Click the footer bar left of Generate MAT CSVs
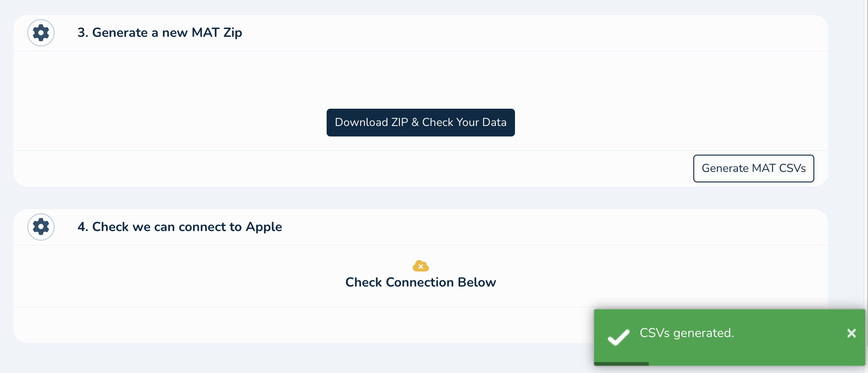Image resolution: width=868 pixels, height=373 pixels. coord(318,168)
